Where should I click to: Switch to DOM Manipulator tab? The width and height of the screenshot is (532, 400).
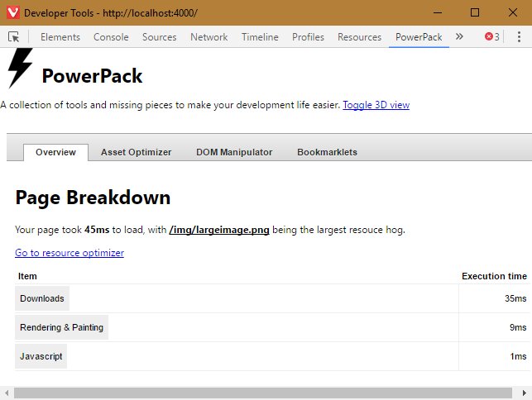234,152
